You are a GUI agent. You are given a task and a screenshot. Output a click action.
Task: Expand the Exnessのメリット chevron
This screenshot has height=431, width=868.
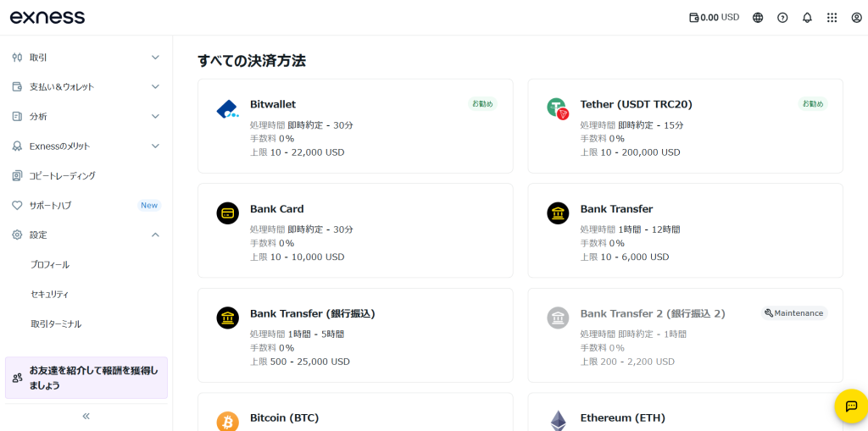(x=156, y=146)
